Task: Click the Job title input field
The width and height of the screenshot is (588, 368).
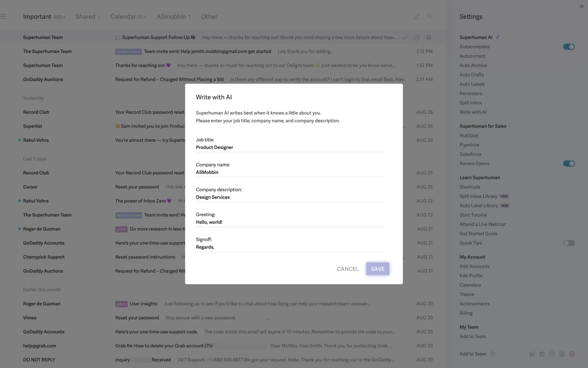Action: pos(289,148)
